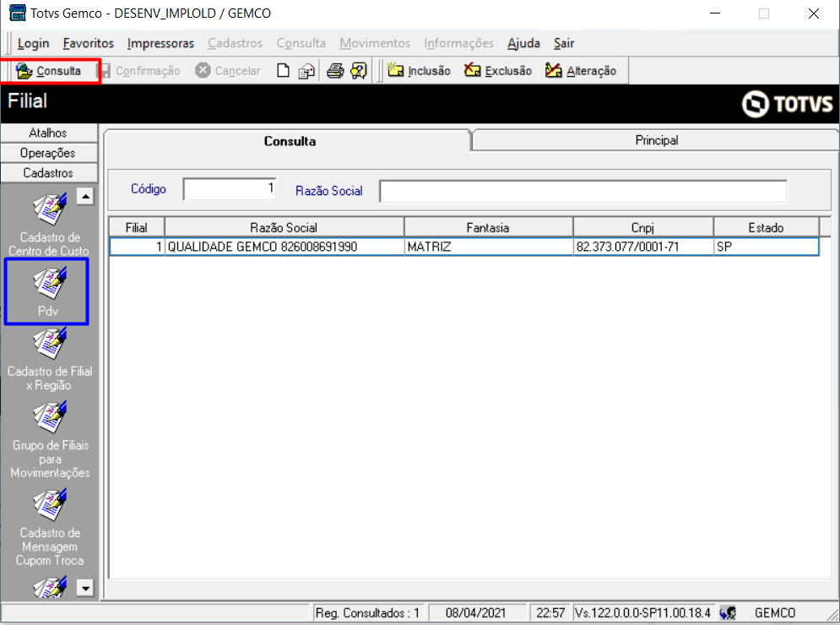This screenshot has width=840, height=625.
Task: Click the Consulta toolbar button
Action: pyautogui.click(x=49, y=71)
